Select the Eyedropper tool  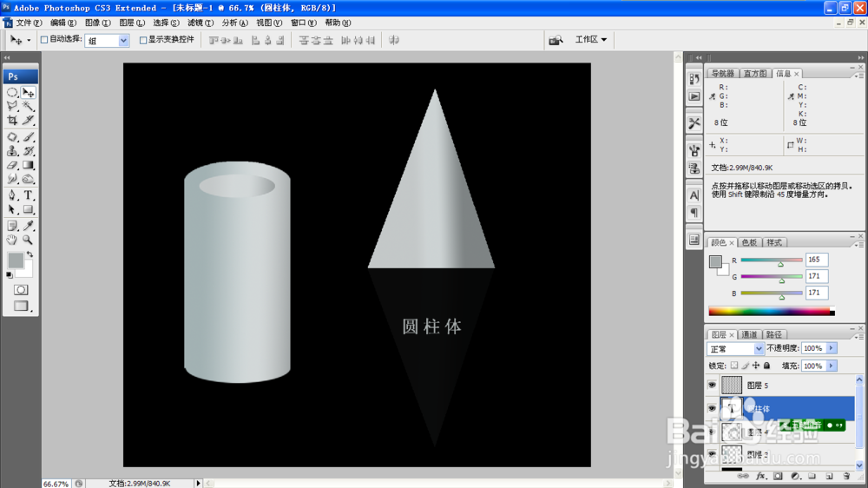[29, 226]
